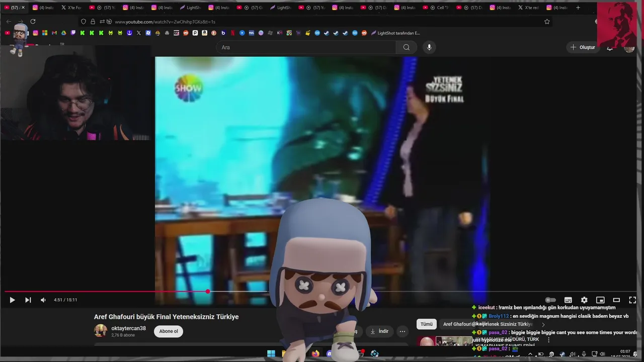Open the suggested video thumbnail
Screen dimensions: 644x362
444,341
